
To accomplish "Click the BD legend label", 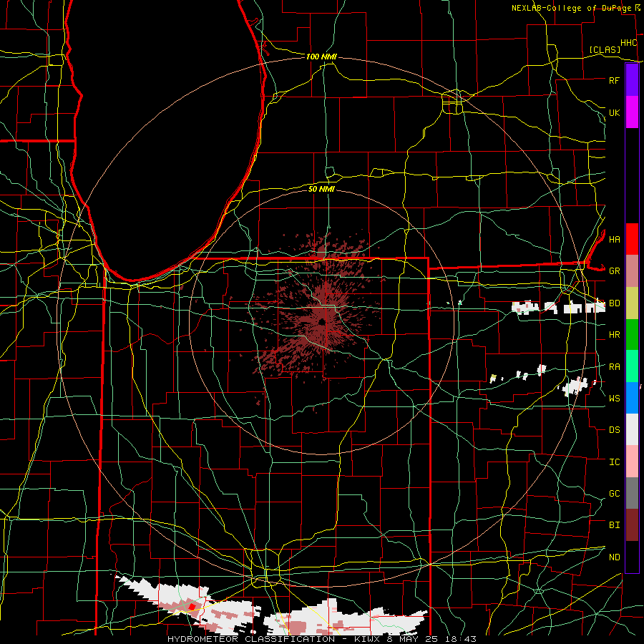I will 614,303.
